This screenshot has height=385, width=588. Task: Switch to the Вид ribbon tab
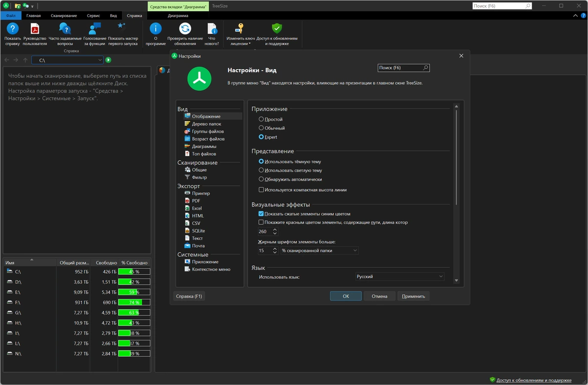pyautogui.click(x=113, y=16)
